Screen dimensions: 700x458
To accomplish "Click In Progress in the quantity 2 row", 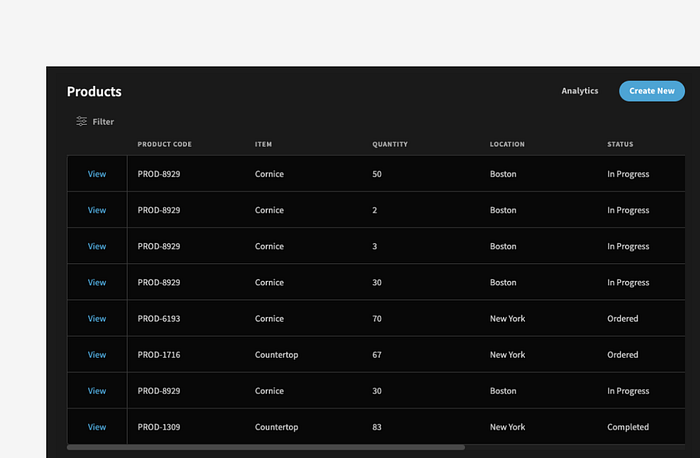I will point(628,210).
